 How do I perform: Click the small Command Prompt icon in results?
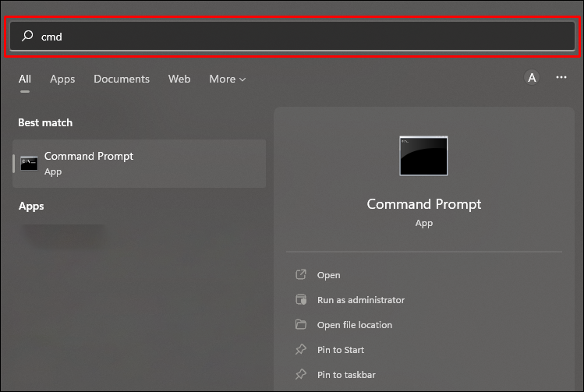point(29,164)
